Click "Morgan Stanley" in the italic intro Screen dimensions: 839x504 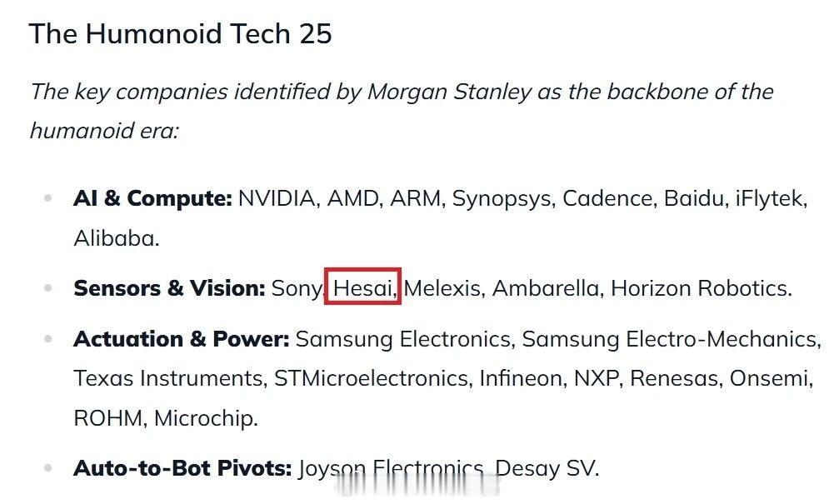point(449,92)
